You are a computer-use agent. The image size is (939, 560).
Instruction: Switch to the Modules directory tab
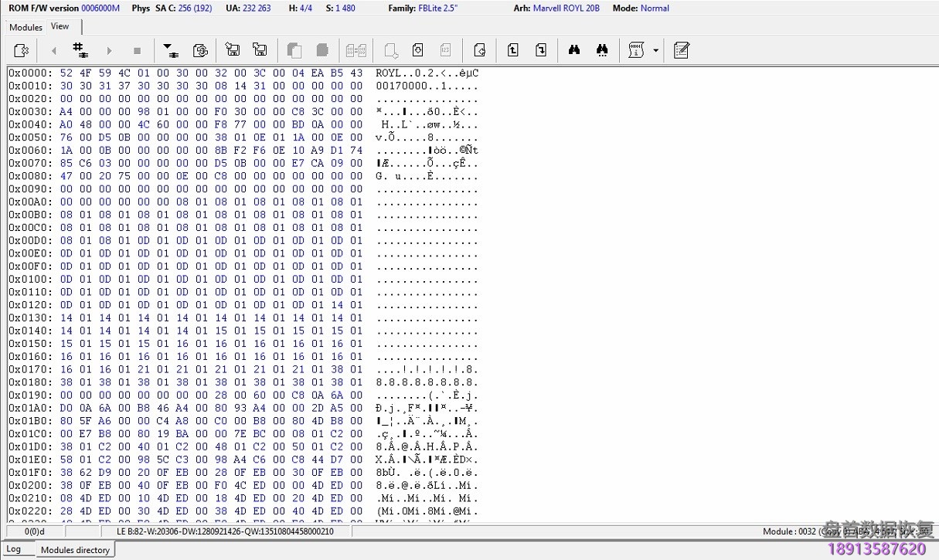75,550
